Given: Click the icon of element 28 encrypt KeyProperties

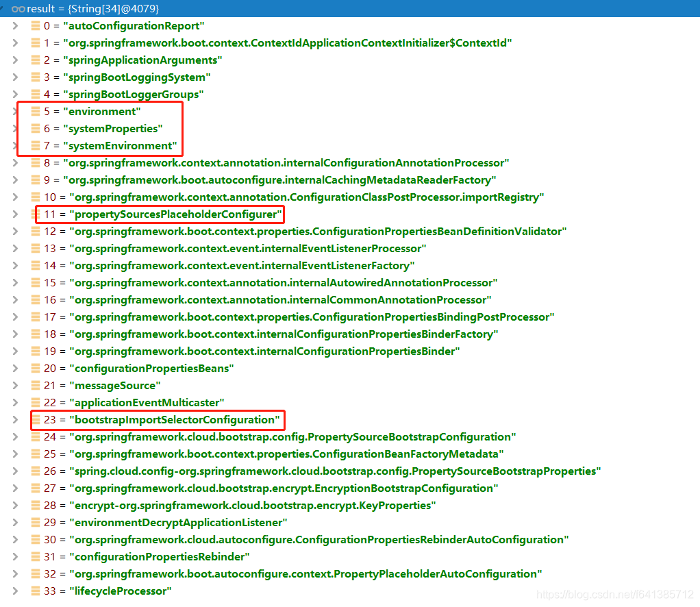Looking at the screenshot, I should (x=36, y=505).
